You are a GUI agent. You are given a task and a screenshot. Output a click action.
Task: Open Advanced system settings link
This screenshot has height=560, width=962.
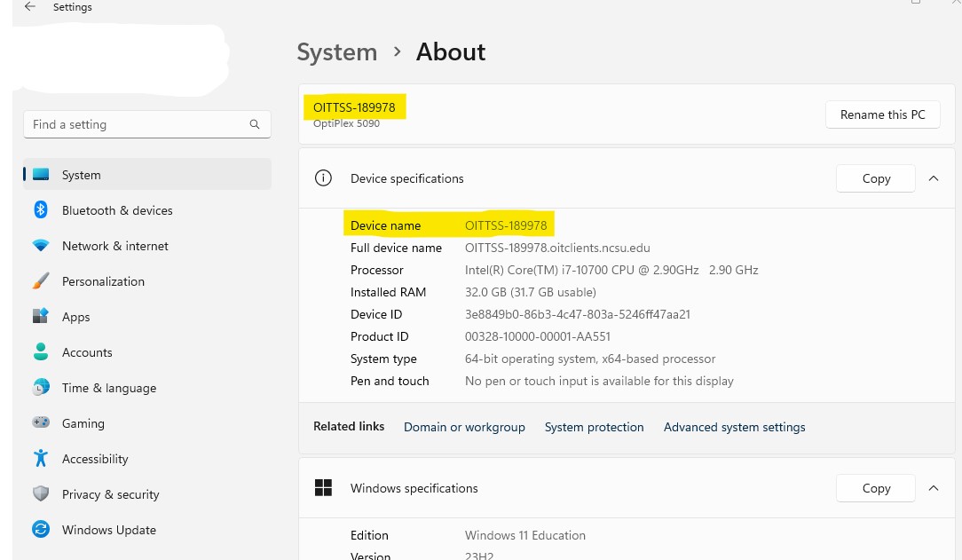point(734,427)
